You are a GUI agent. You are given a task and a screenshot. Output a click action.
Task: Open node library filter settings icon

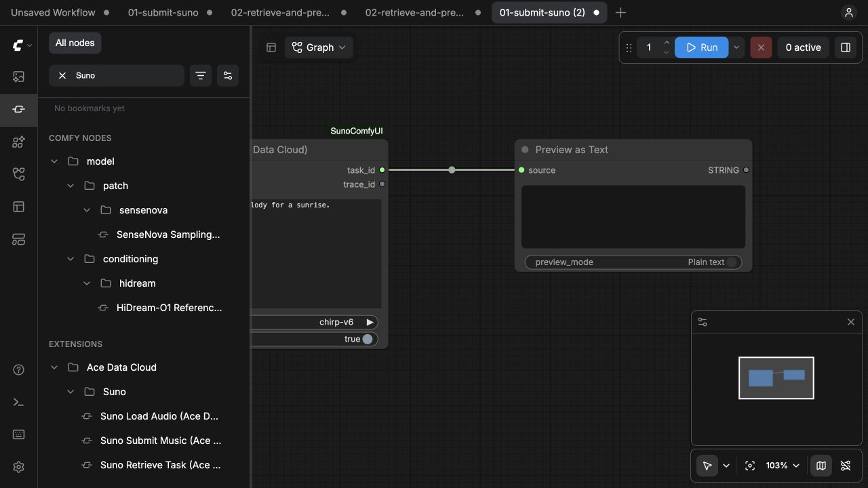228,75
